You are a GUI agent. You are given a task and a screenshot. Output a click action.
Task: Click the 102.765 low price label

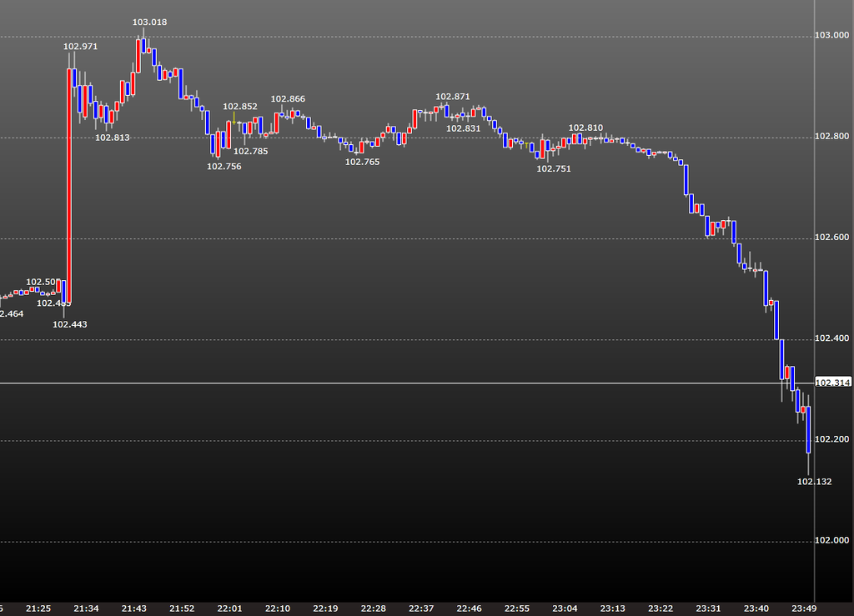click(x=362, y=163)
